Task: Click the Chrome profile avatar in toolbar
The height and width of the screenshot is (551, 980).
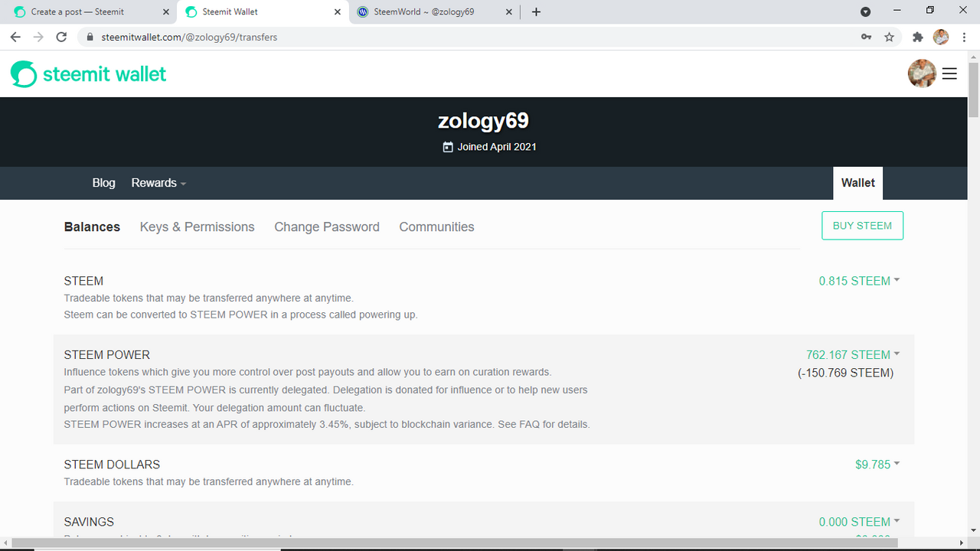Action: click(x=941, y=37)
